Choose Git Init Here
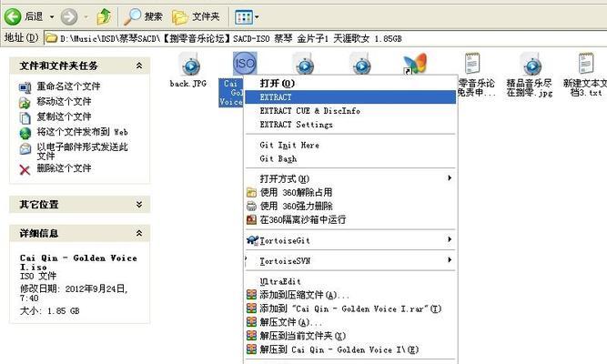The image size is (607, 364). (x=350, y=146)
